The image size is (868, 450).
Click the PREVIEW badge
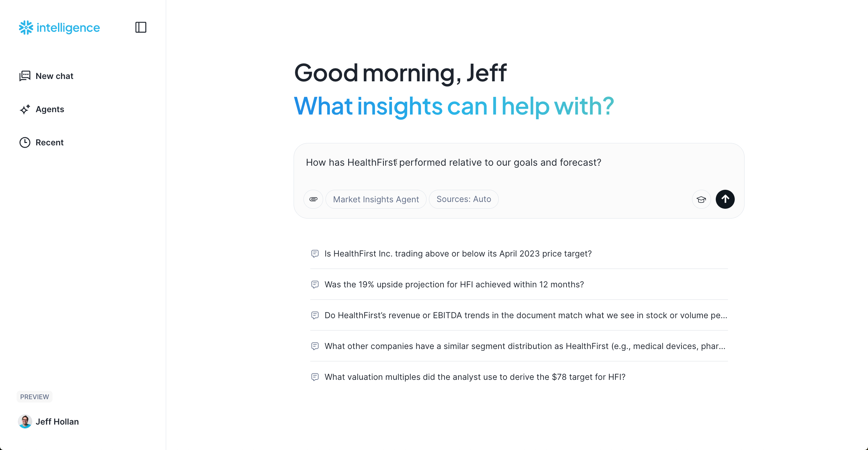[34, 396]
